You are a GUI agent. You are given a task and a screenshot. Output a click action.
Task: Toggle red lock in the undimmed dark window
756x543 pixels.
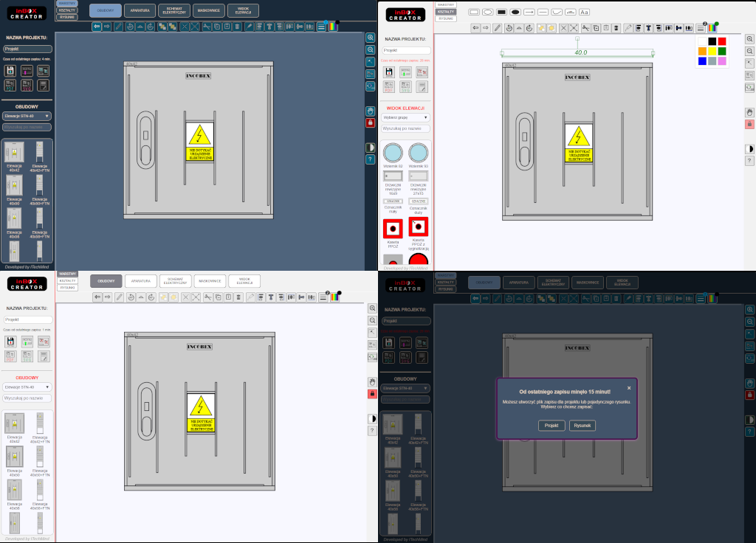pyautogui.click(x=371, y=123)
